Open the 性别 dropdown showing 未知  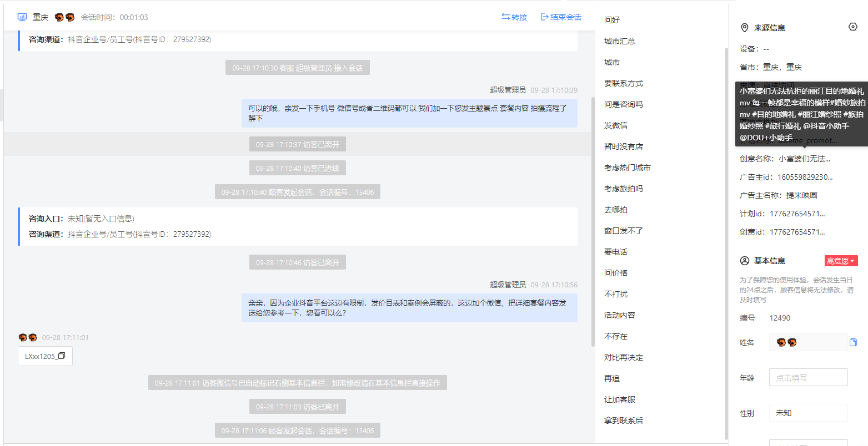[x=808, y=413]
